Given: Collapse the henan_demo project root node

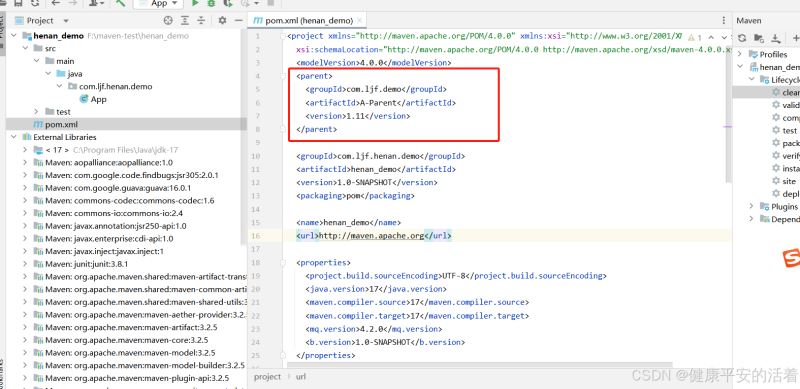Looking at the screenshot, I should click(13, 36).
